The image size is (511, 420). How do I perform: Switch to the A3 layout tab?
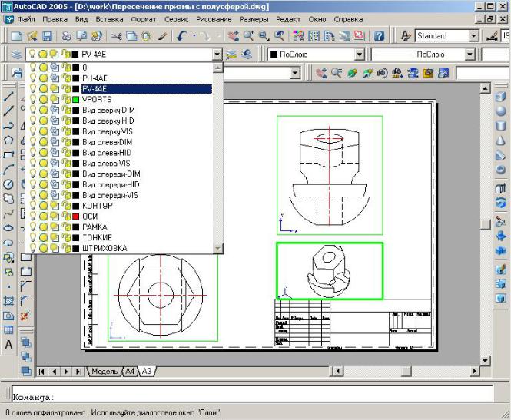click(x=147, y=371)
